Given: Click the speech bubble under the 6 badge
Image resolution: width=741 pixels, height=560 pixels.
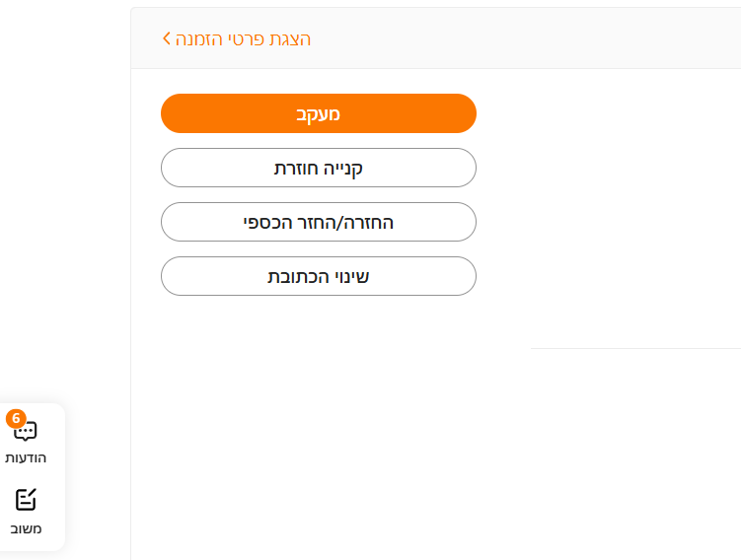Looking at the screenshot, I should click(27, 433).
